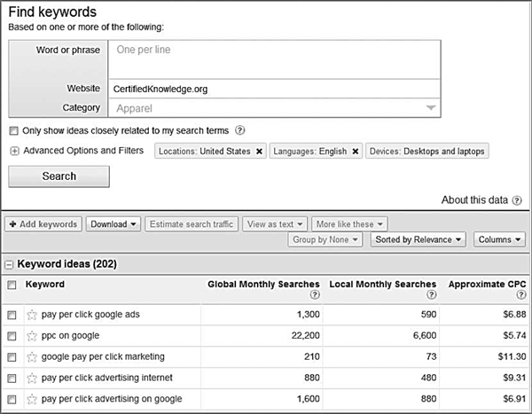
Task: Star the 'google pay per click marketing' keyword
Action: (32, 357)
